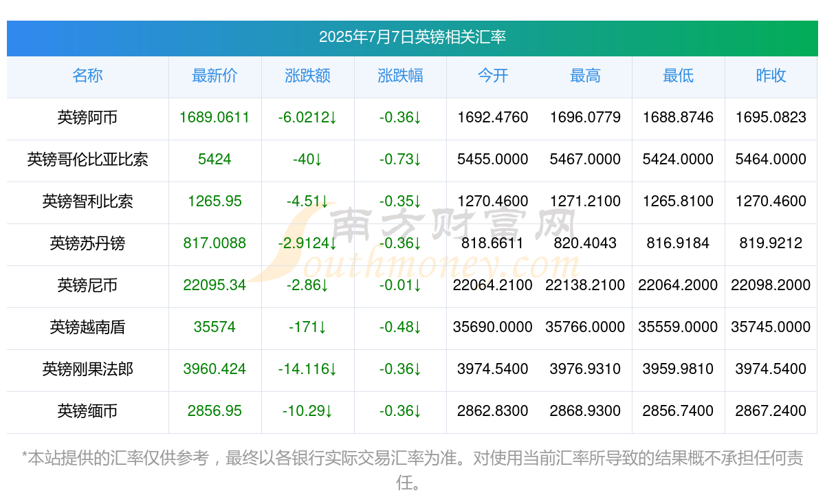Click low value 816.9184
The width and height of the screenshot is (825, 504).
[678, 243]
